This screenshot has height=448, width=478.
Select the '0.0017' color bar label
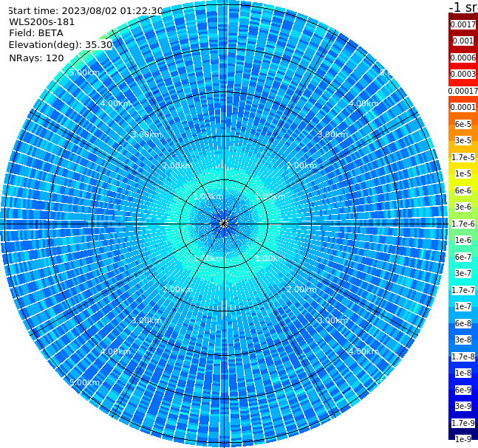pos(463,24)
